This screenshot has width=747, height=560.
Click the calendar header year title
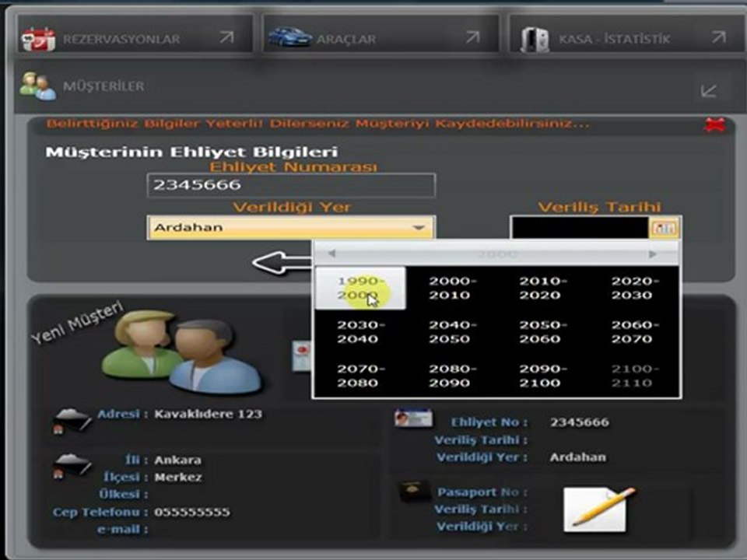click(497, 254)
